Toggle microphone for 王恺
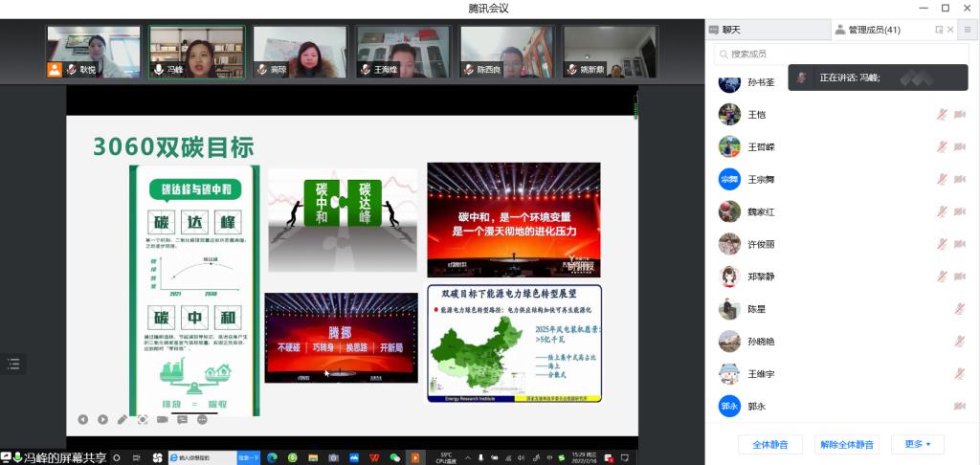The image size is (980, 465). (942, 115)
